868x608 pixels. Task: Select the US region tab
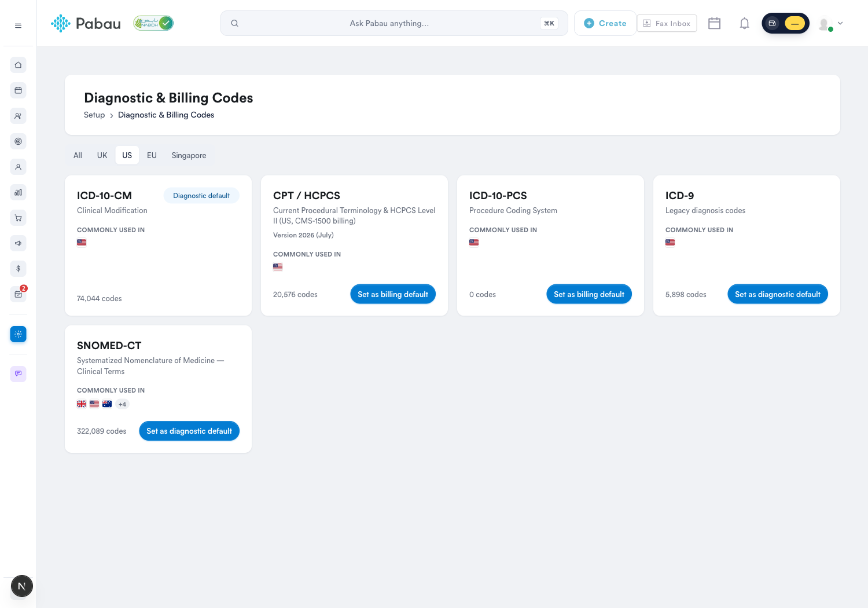pyautogui.click(x=127, y=155)
